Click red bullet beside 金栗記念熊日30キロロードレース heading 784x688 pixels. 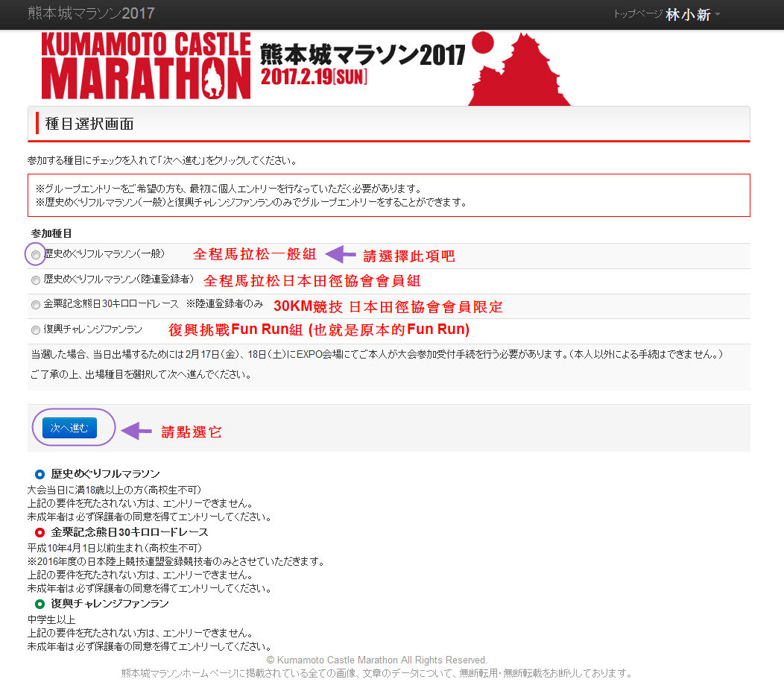(40, 532)
